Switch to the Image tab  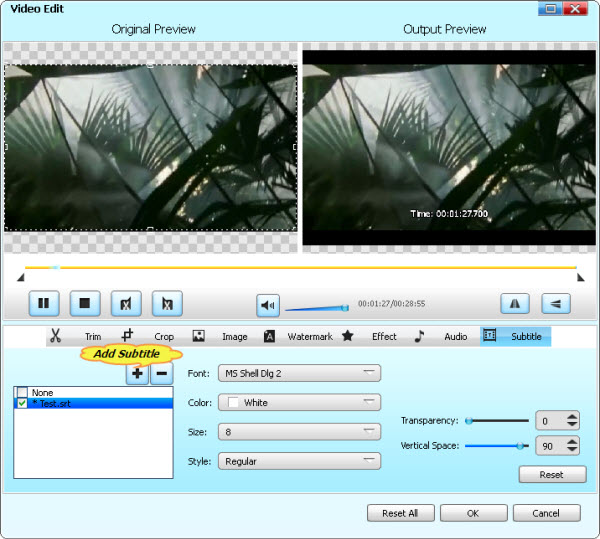pyautogui.click(x=235, y=337)
